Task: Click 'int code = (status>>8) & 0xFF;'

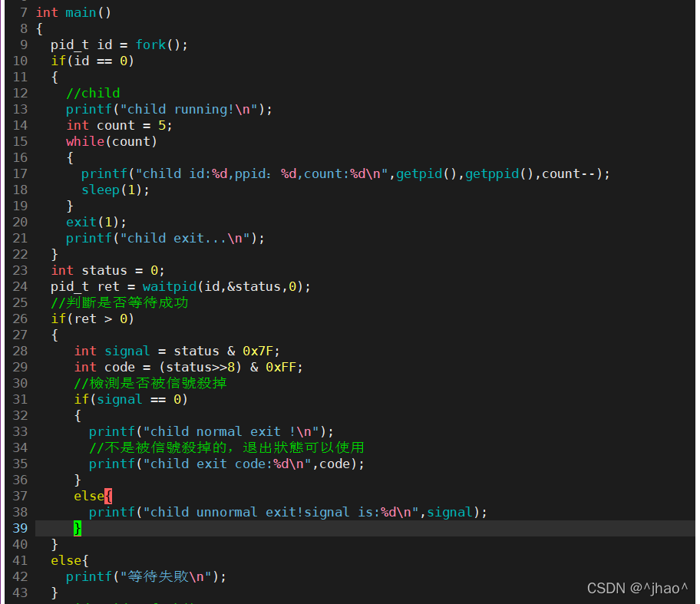Action: tap(188, 367)
